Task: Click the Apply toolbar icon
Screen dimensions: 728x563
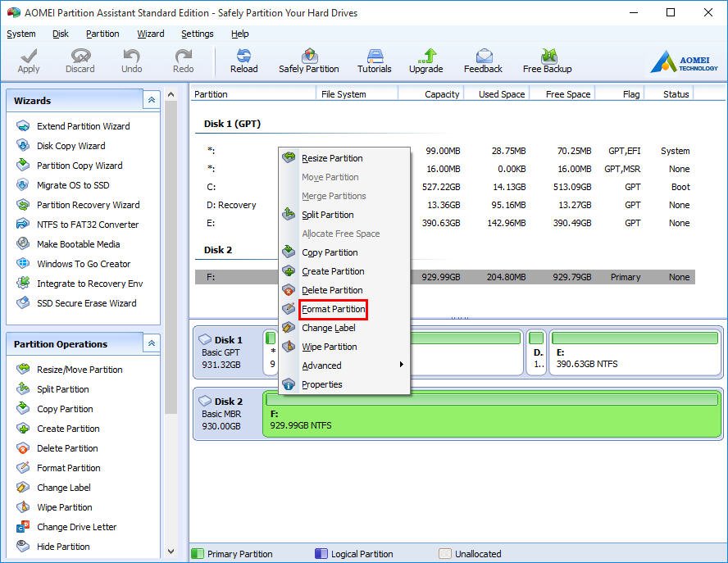Action: pos(29,61)
